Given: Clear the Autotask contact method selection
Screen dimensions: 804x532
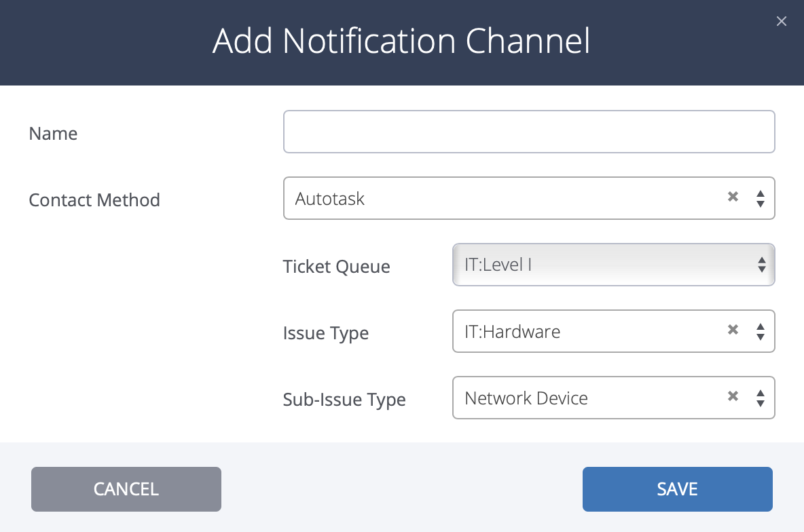Looking at the screenshot, I should coord(733,197).
